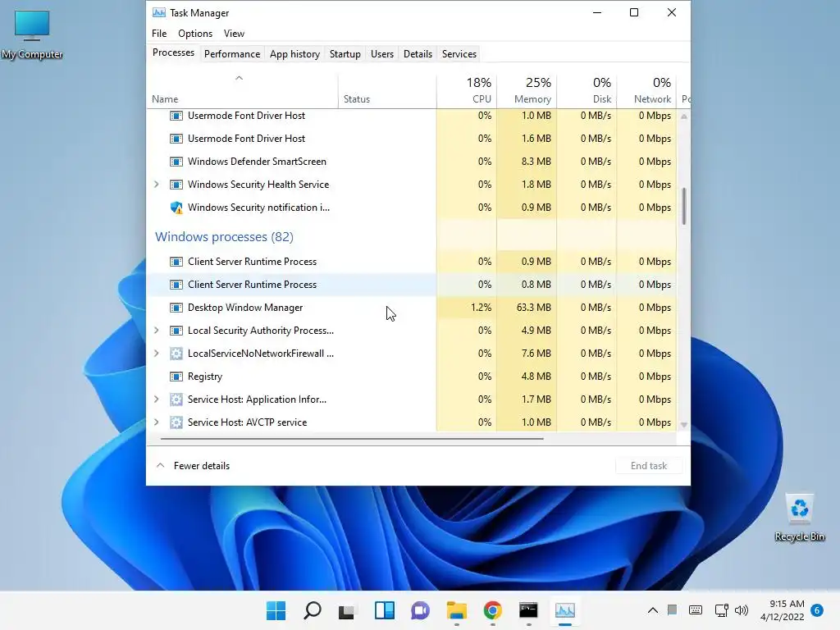Expand LocalServiceNoNetworkFirewall group
The width and height of the screenshot is (840, 630).
tap(157, 354)
